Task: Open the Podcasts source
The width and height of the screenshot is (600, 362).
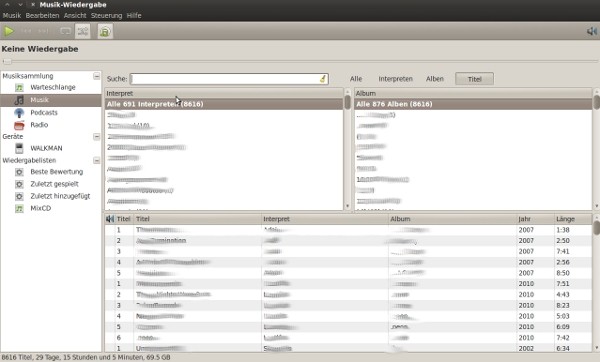Action: point(51,113)
